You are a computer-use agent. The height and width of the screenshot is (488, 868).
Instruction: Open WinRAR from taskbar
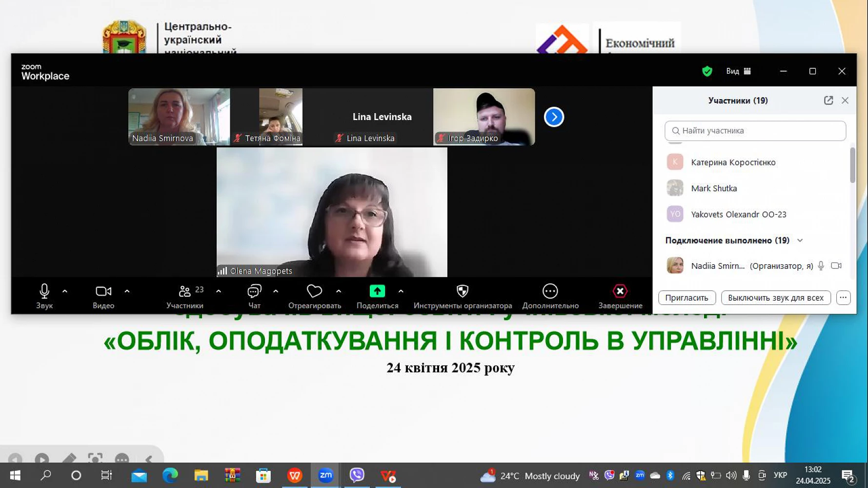point(232,475)
